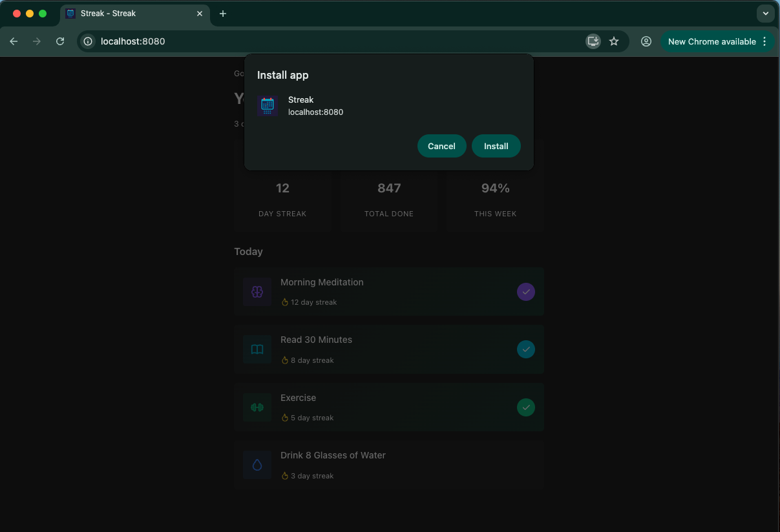Click the Install button

496,146
